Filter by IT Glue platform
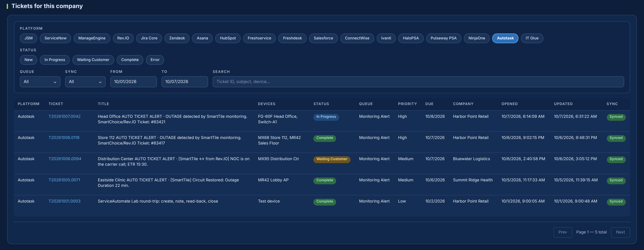Screen dimensions: 644x250 point(532,38)
